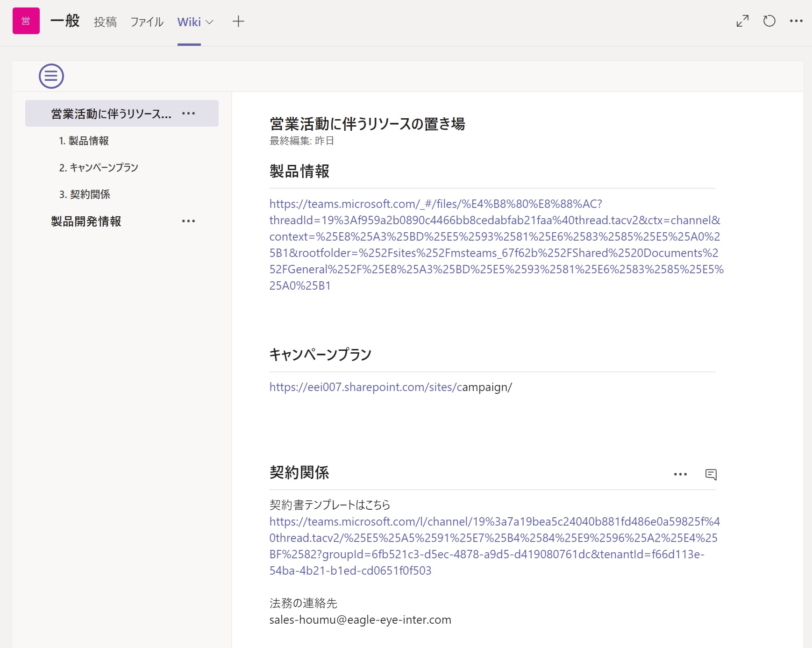
Task: Add a new tab with plus icon
Action: pyautogui.click(x=238, y=21)
